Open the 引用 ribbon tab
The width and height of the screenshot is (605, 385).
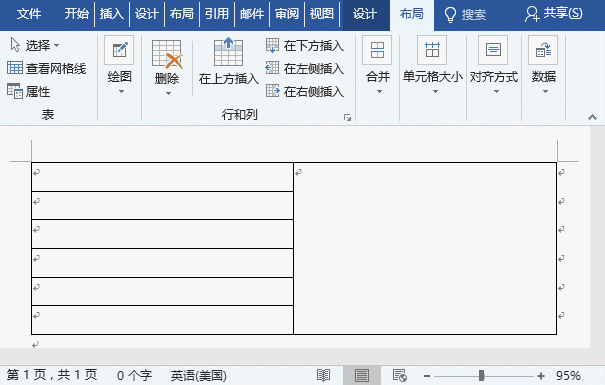pyautogui.click(x=216, y=14)
